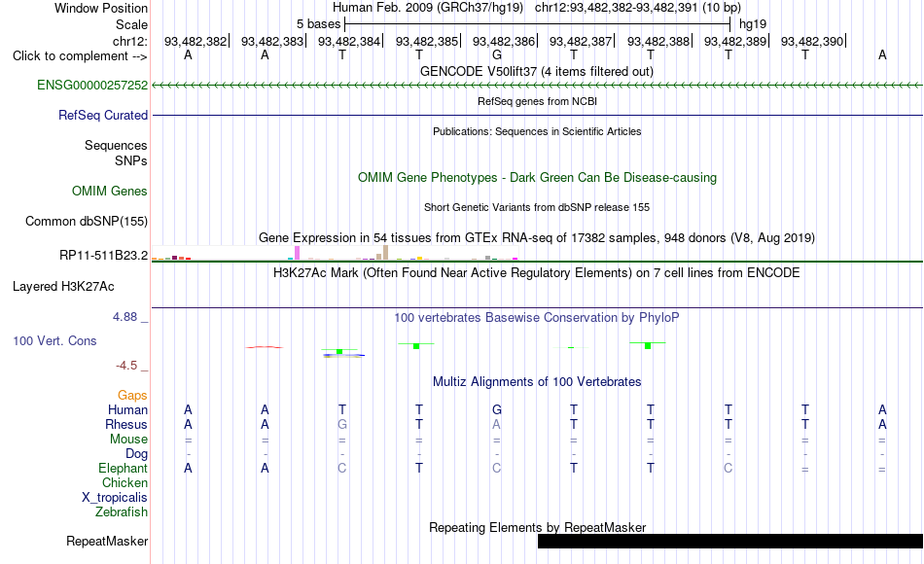The width and height of the screenshot is (924, 564).
Task: Click the 'Click to complement -->' label
Action: click(80, 56)
